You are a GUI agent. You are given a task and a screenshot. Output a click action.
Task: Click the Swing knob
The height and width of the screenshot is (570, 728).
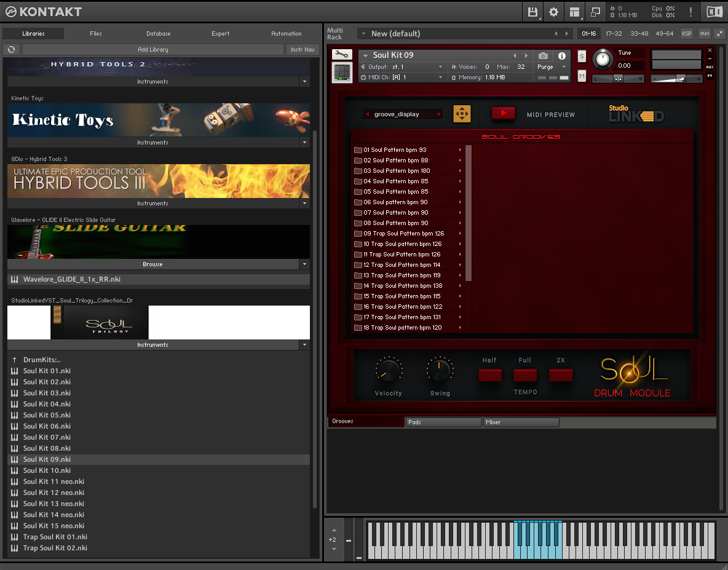(x=439, y=370)
